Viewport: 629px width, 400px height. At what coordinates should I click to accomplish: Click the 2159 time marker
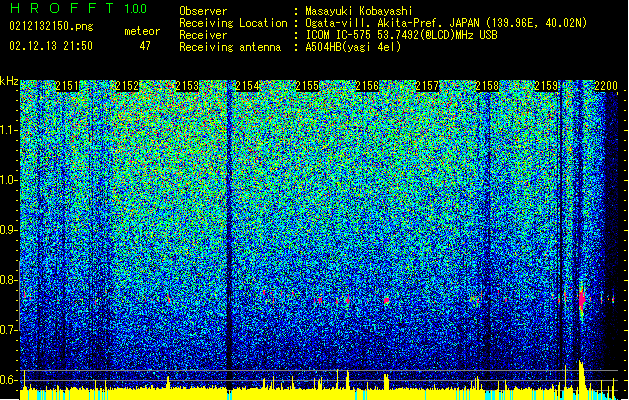click(x=547, y=86)
